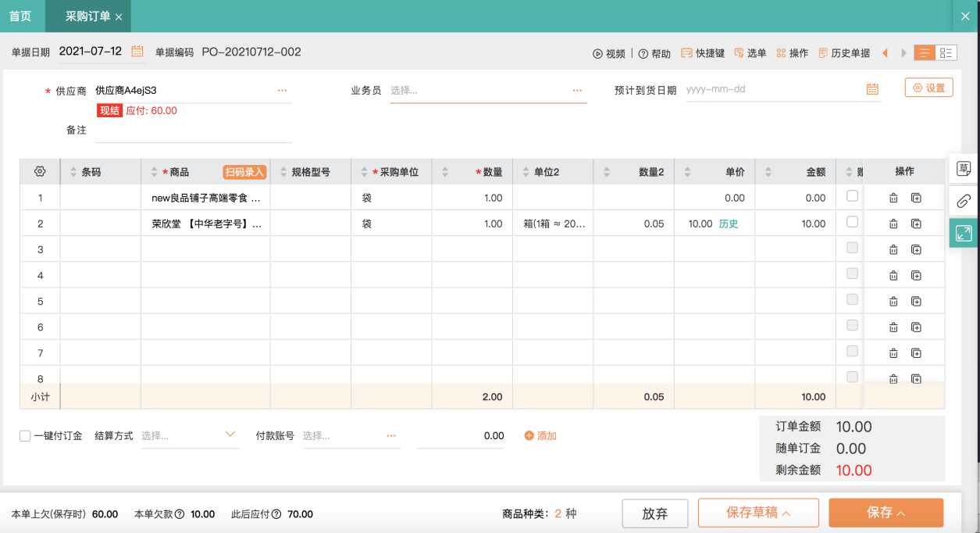Click the fullscreen expand icon in sidebar
This screenshot has width=980, height=533.
pyautogui.click(x=964, y=233)
